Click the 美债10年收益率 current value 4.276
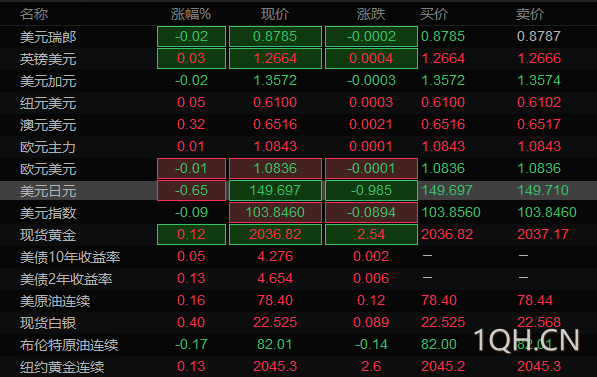Viewport: 597px width, 377px height. 275,256
